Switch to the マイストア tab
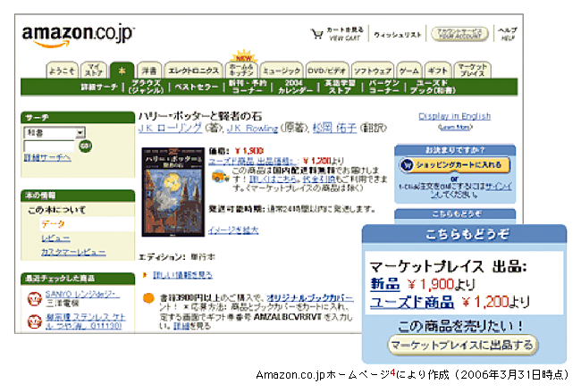Screen dimensions: 581x392 point(94,70)
